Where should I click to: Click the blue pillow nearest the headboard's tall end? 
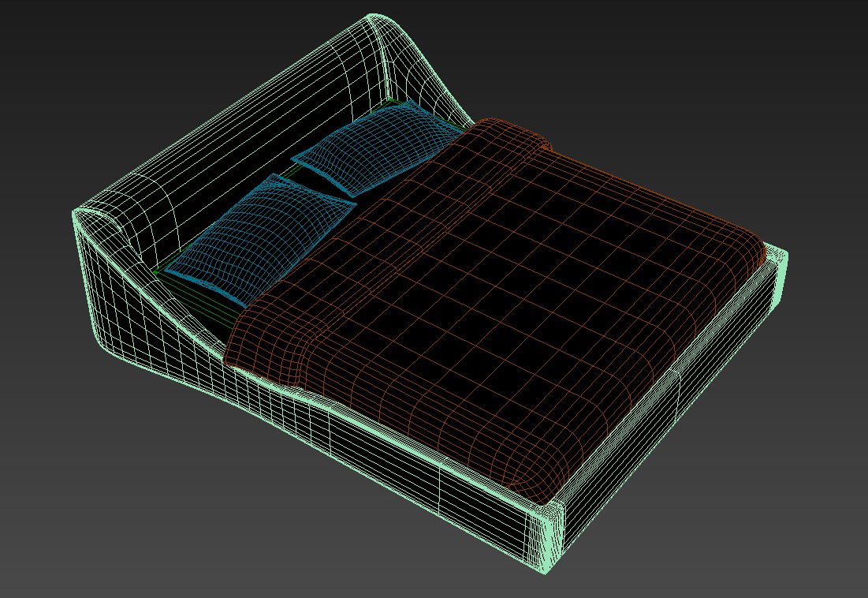coord(378,148)
